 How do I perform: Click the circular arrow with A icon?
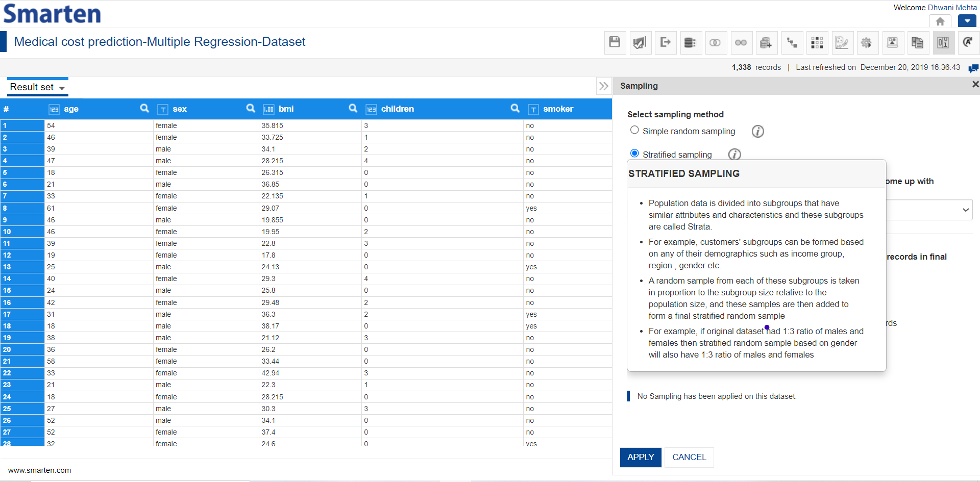(968, 42)
